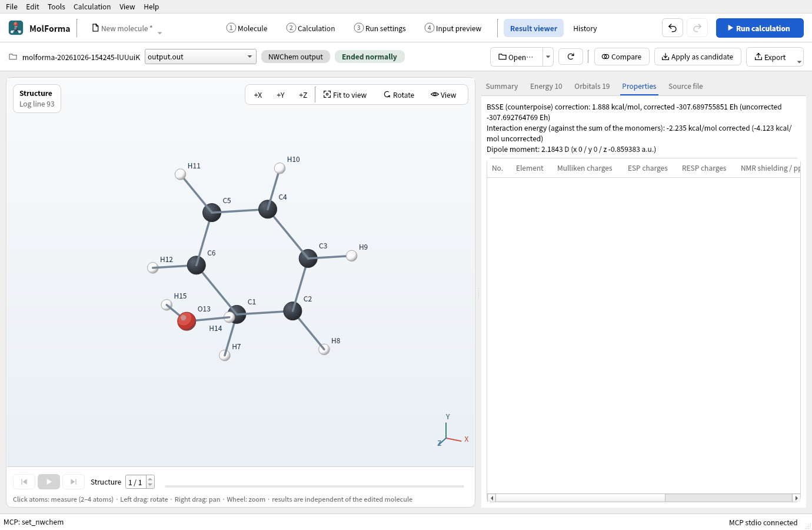Open the History view

pos(585,28)
